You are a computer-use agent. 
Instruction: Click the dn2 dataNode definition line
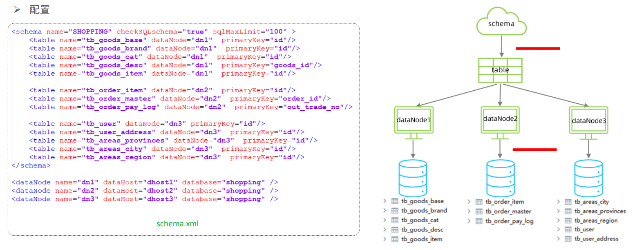145,190
